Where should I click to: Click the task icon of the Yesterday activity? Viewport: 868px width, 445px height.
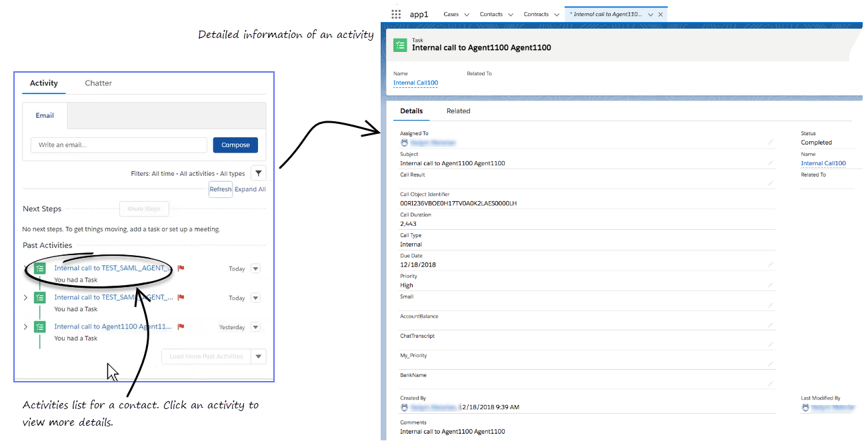(40, 327)
